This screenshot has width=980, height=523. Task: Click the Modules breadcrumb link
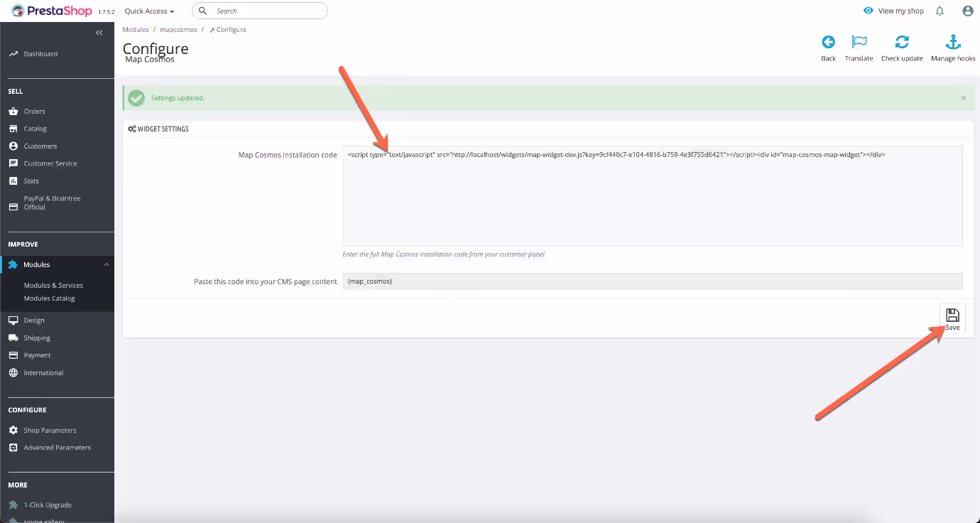136,30
